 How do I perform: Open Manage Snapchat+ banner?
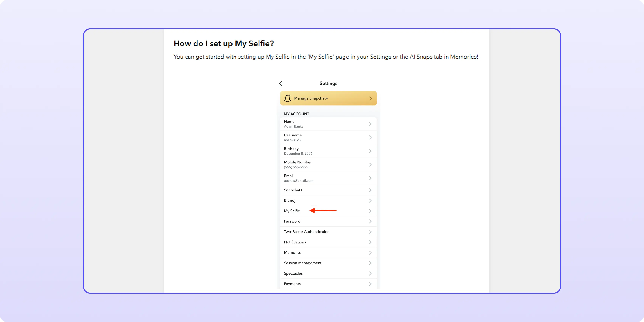pos(328,98)
